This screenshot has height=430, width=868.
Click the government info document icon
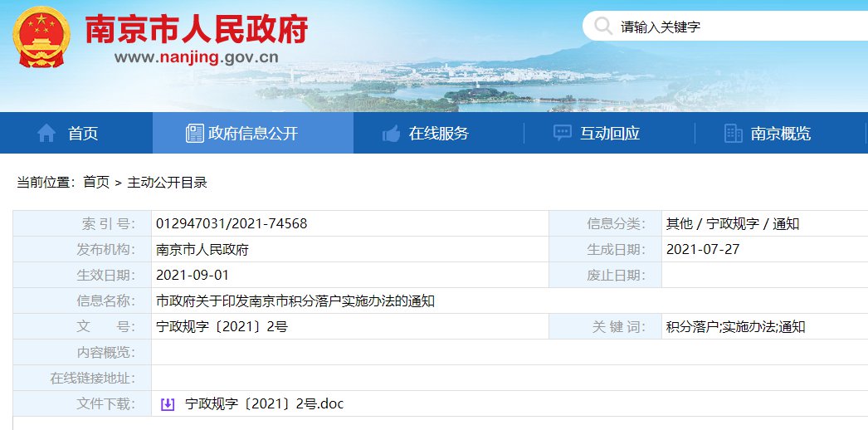(x=195, y=133)
